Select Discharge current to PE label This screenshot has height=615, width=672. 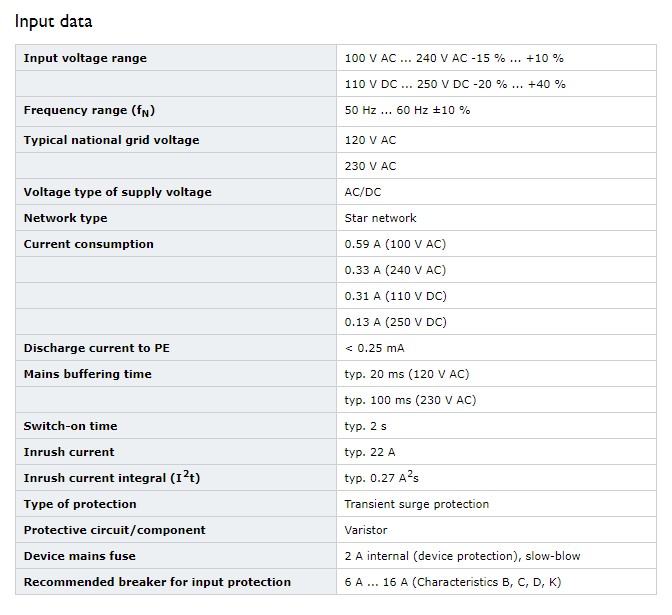point(96,348)
